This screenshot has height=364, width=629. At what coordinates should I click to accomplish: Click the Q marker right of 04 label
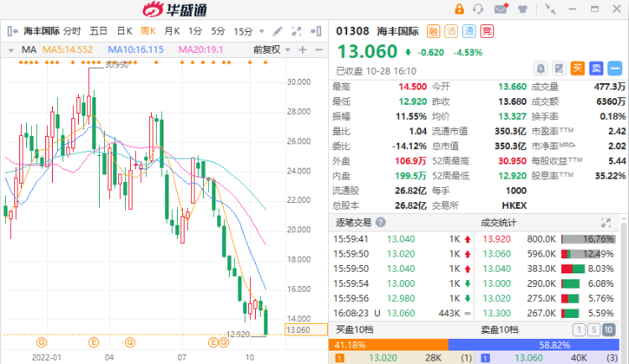pyautogui.click(x=130, y=342)
